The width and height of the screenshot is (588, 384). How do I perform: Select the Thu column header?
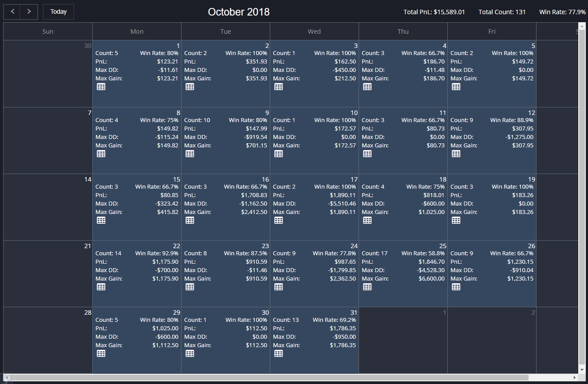[403, 32]
